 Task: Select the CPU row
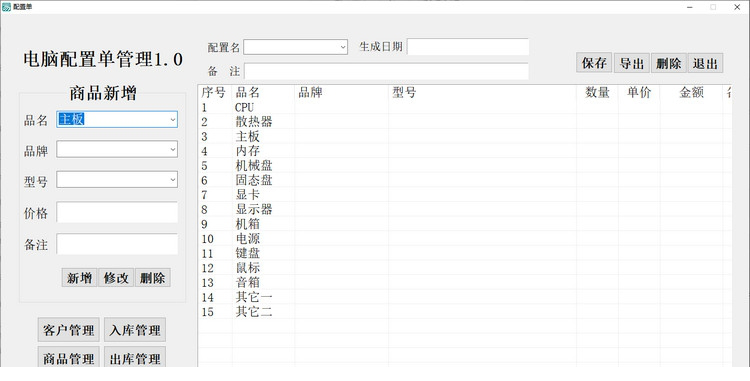464,108
